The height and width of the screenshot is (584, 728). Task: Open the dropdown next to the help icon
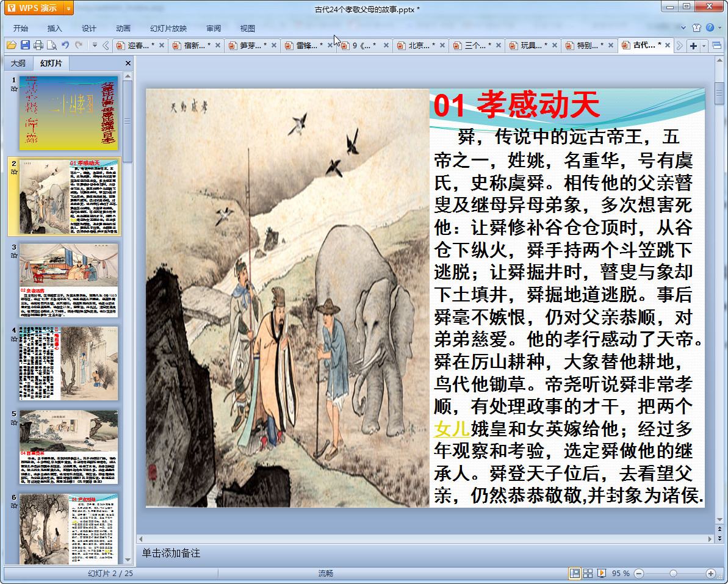tap(719, 28)
